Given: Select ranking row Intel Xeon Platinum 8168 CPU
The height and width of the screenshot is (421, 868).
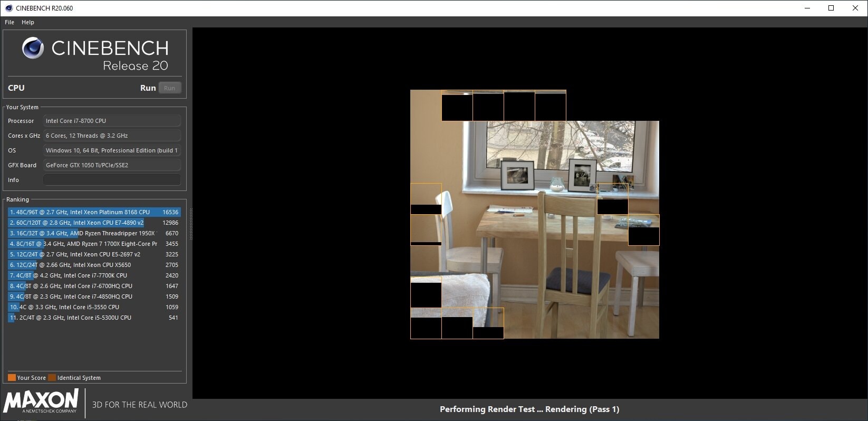Looking at the screenshot, I should point(94,212).
